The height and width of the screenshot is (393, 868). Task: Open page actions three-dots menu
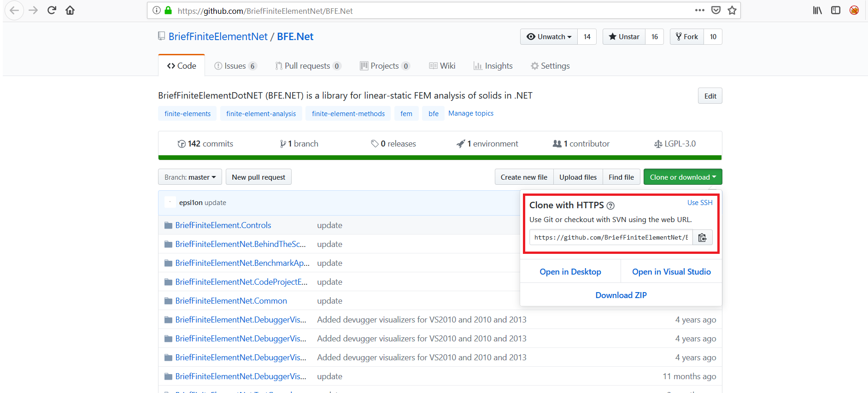(699, 10)
